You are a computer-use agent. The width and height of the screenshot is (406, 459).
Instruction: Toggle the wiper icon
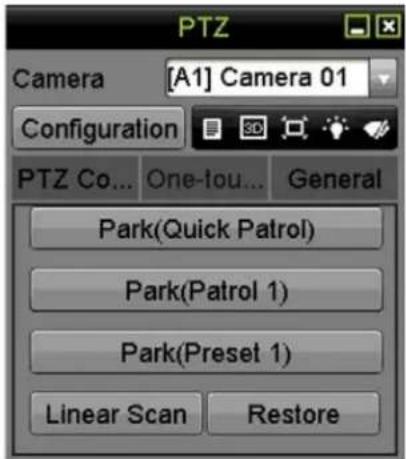pos(377,129)
